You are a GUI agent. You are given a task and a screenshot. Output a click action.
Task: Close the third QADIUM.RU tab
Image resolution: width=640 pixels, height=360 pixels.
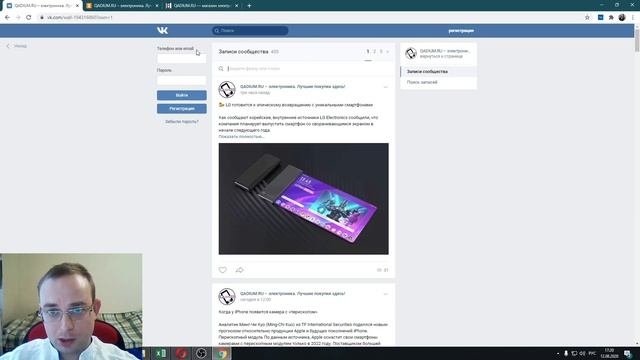click(x=236, y=6)
